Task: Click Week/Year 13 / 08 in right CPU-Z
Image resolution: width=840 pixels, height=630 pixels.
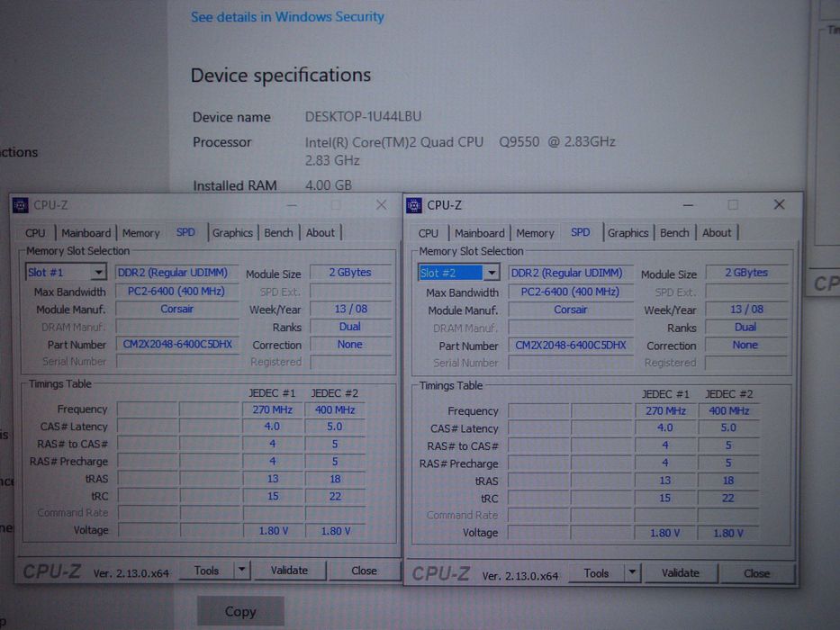Action: pyautogui.click(x=746, y=309)
